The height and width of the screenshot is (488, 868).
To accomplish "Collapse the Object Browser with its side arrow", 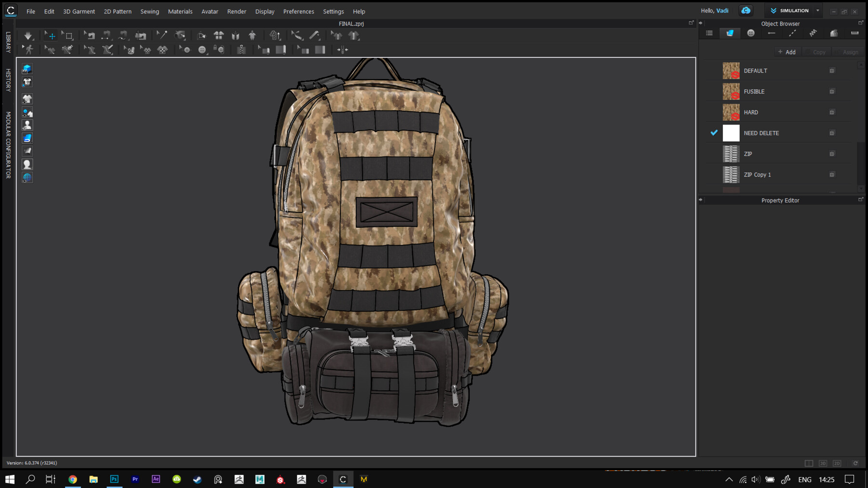I will coord(700,23).
